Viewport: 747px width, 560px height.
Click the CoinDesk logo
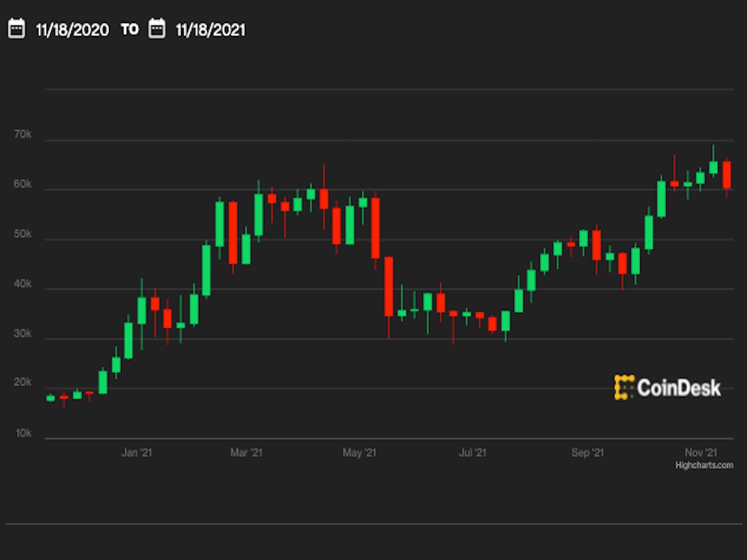[x=668, y=387]
